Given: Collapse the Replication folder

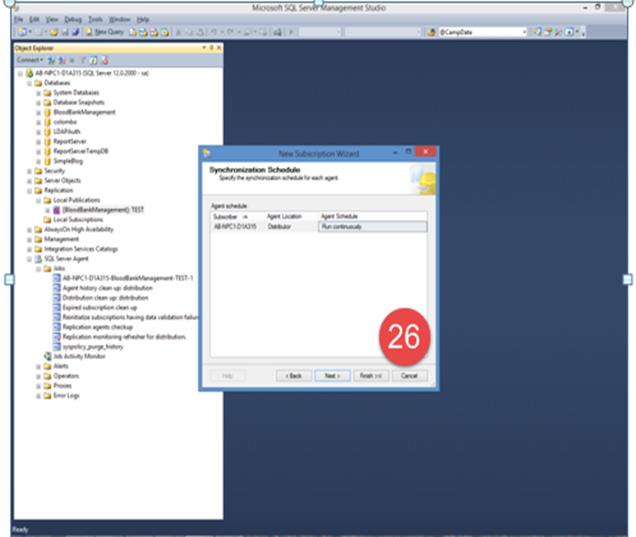Looking at the screenshot, I should [29, 191].
